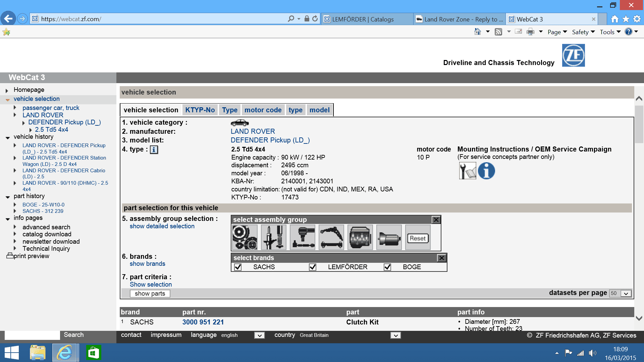
Task: Switch to the motor code tab
Action: (263, 110)
